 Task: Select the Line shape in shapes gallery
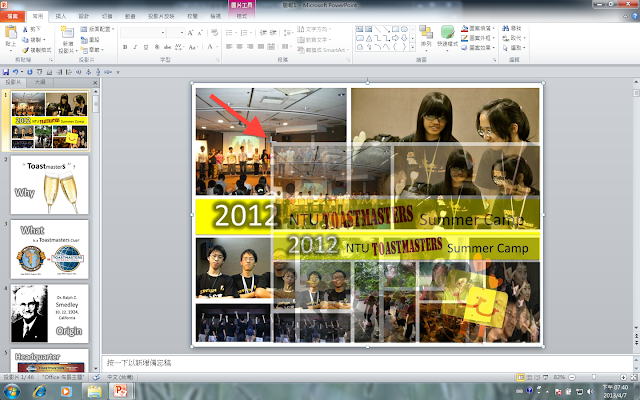click(378, 29)
